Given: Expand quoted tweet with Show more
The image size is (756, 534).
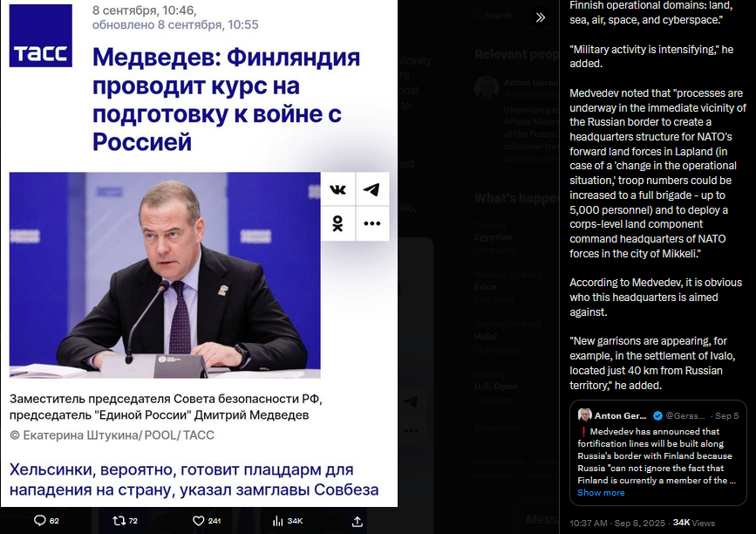Looking at the screenshot, I should coord(601,492).
